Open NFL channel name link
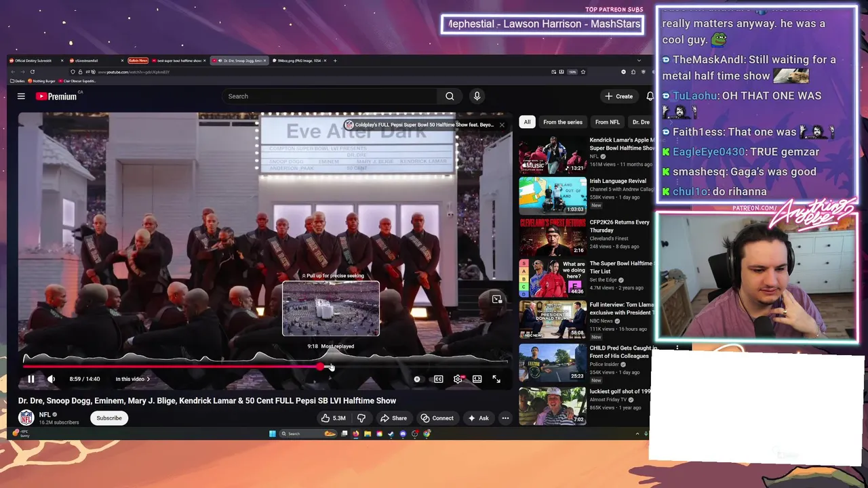Screen dimensions: 868x488 coord(45,414)
